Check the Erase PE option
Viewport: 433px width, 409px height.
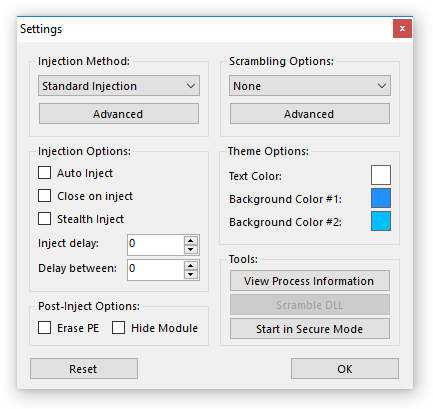[44, 328]
